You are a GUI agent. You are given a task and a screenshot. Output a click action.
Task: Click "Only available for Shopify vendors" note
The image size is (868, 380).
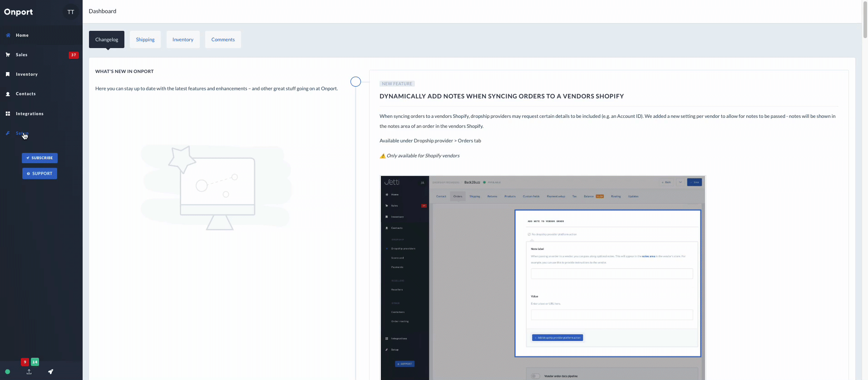pyautogui.click(x=423, y=156)
